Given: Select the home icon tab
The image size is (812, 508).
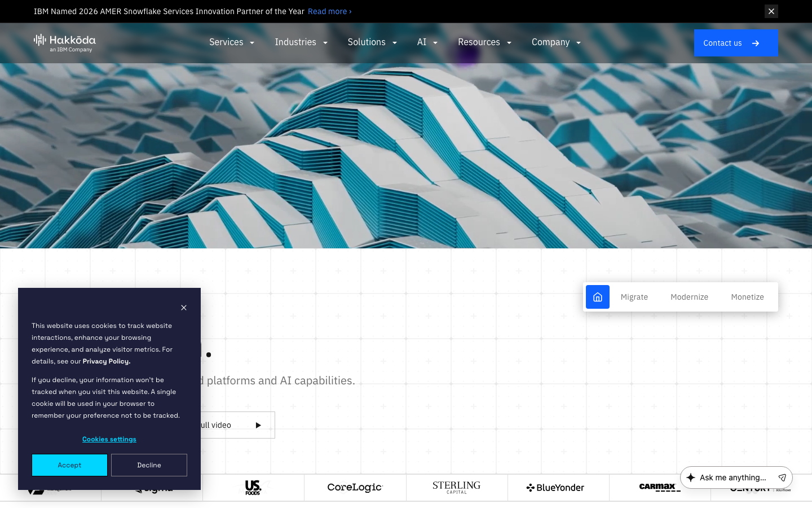Looking at the screenshot, I should 598,297.
